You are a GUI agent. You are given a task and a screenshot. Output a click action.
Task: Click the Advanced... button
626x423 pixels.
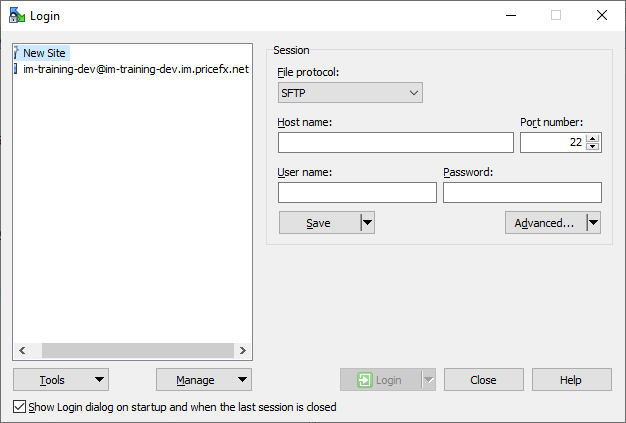[x=544, y=223]
